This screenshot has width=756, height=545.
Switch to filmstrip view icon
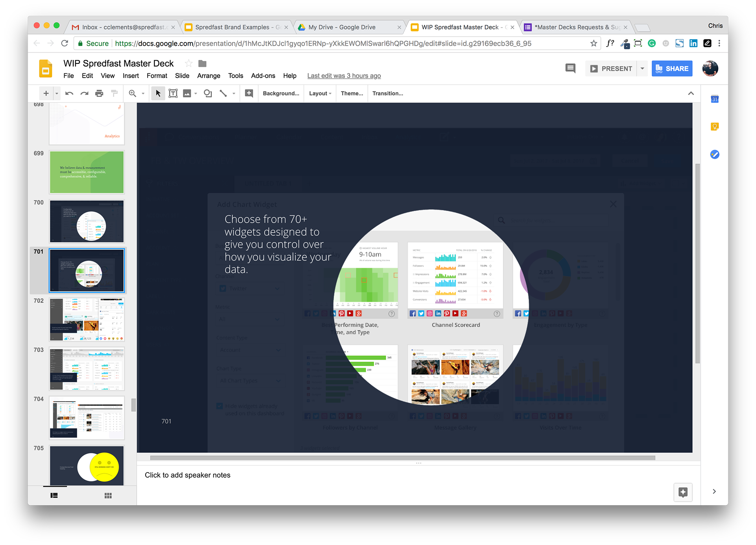(54, 495)
